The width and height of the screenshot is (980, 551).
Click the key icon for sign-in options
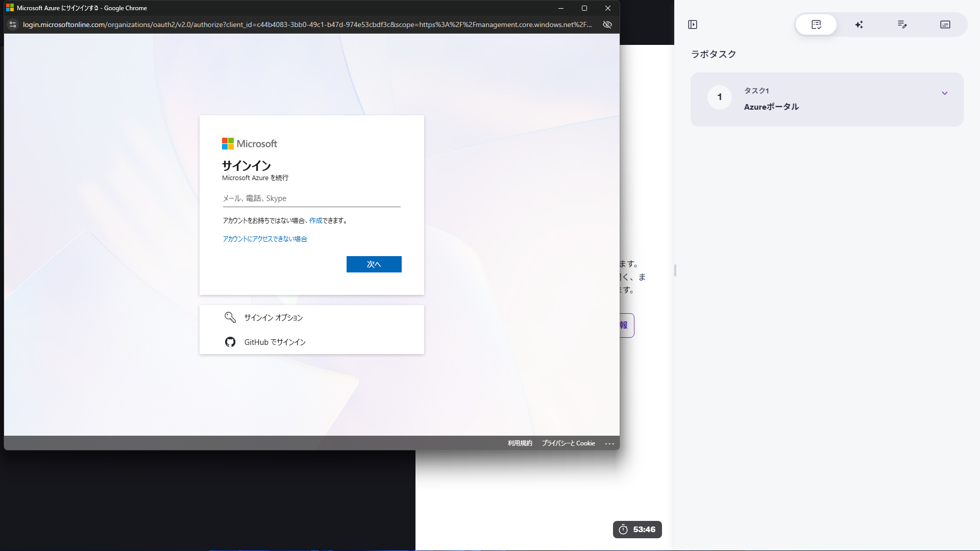coord(230,317)
